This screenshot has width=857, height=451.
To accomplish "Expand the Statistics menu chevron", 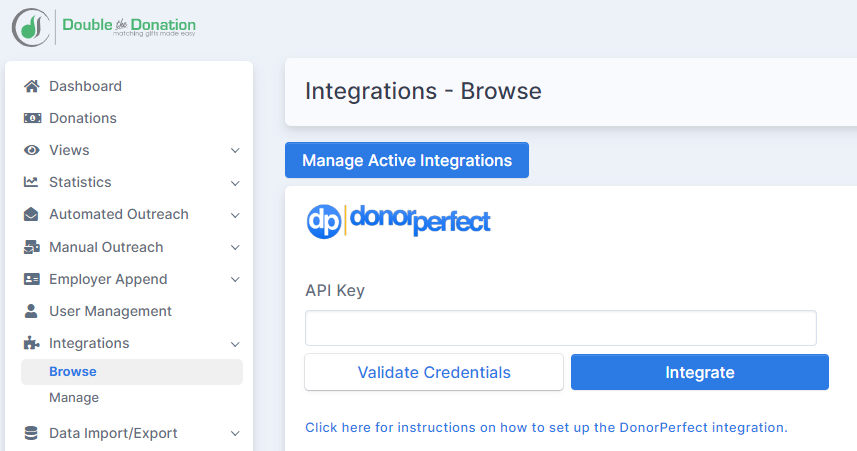I will point(235,183).
